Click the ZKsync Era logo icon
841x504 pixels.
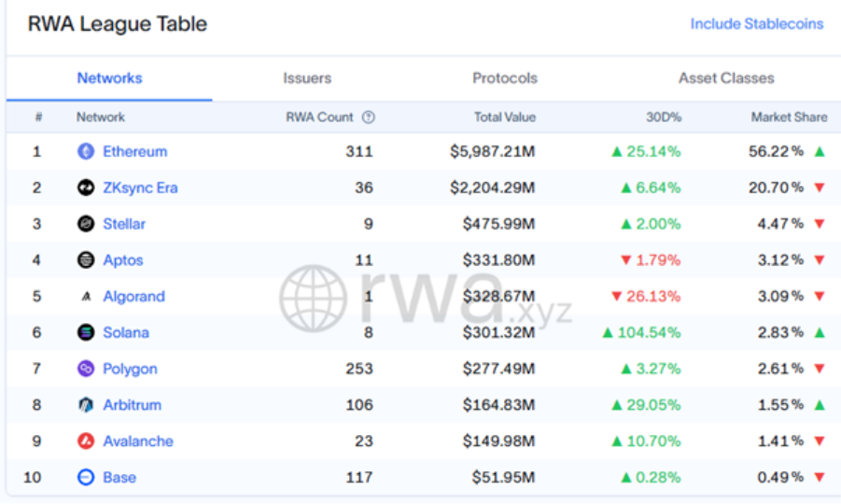pyautogui.click(x=86, y=188)
